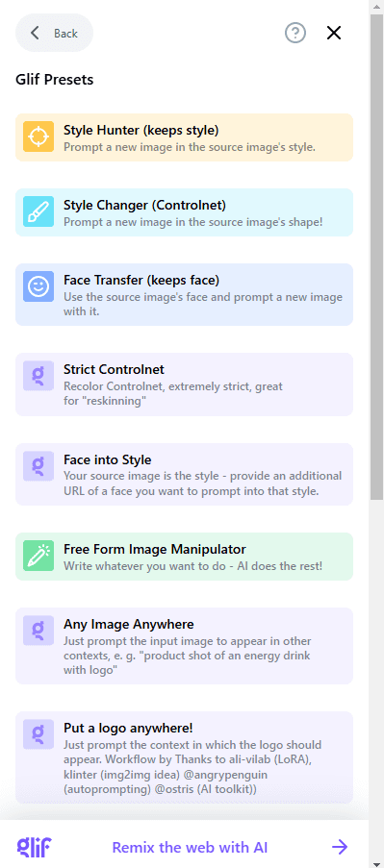Click the Free Form Image Manipulator wand icon
Image resolution: width=384 pixels, height=868 pixels.
pyautogui.click(x=38, y=556)
